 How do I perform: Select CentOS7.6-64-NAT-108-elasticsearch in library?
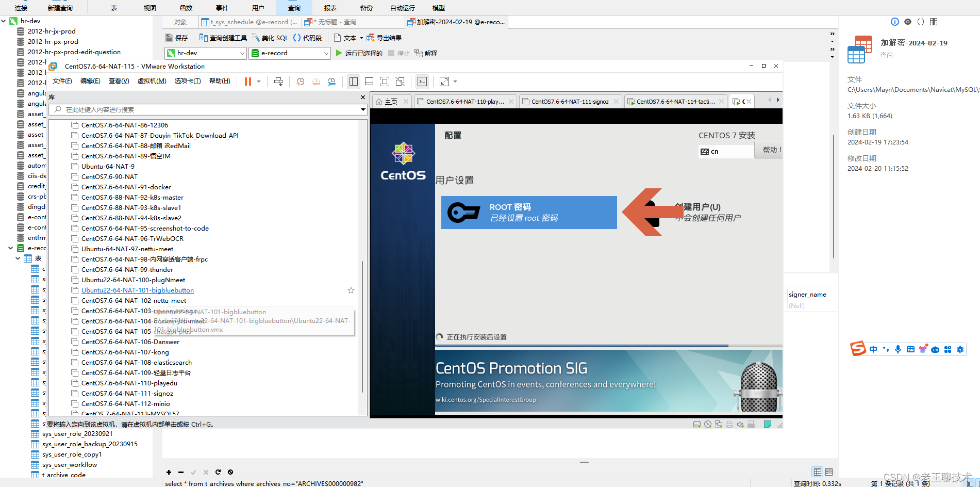tap(136, 363)
